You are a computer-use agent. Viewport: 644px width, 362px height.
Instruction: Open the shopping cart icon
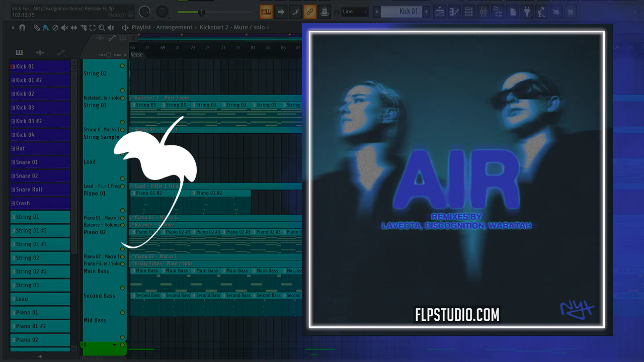pos(571,12)
